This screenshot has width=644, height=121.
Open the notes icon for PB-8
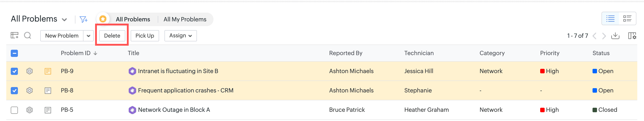point(48,91)
